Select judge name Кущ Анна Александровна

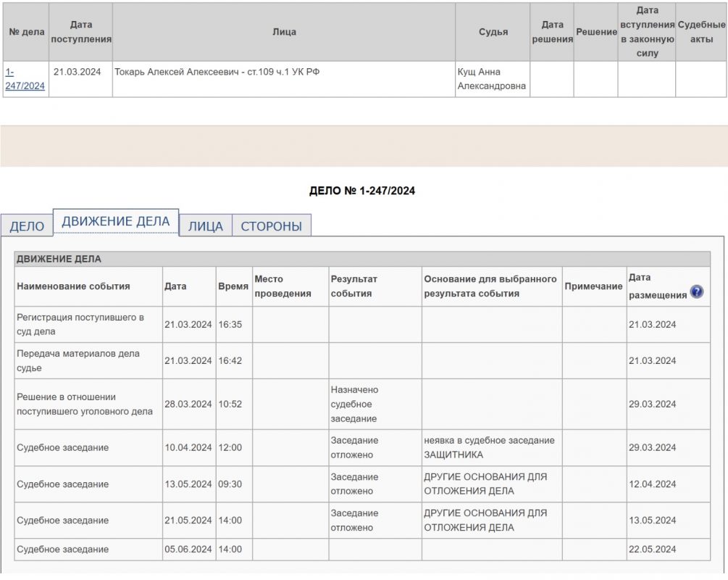pyautogui.click(x=491, y=79)
